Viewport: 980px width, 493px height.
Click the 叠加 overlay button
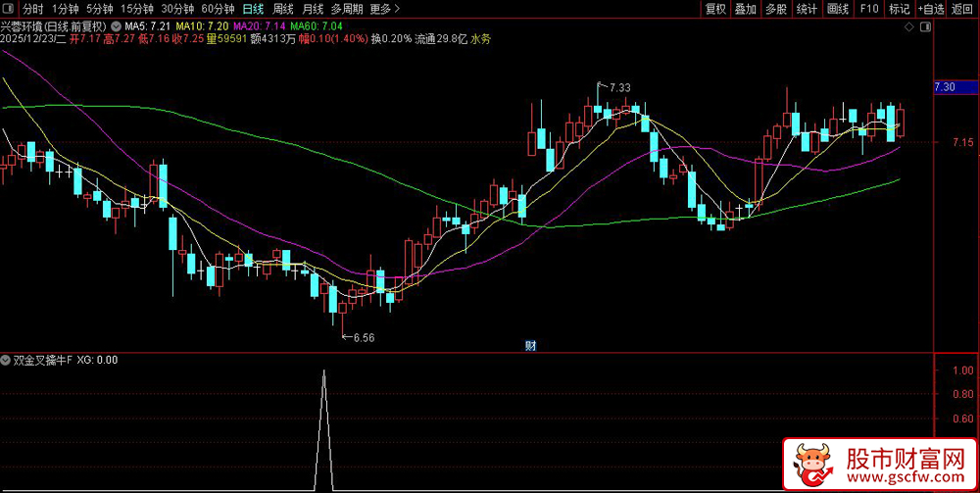745,9
